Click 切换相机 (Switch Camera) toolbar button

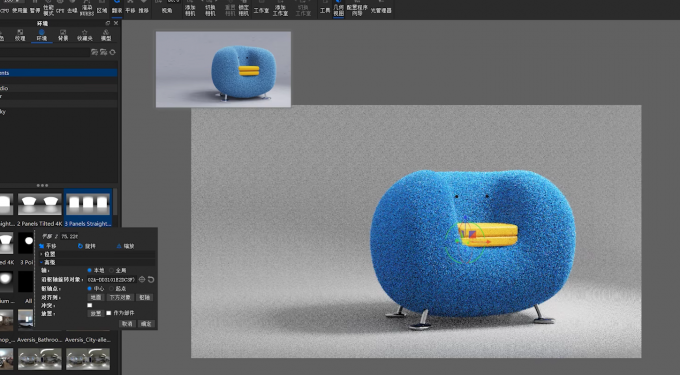(210, 8)
